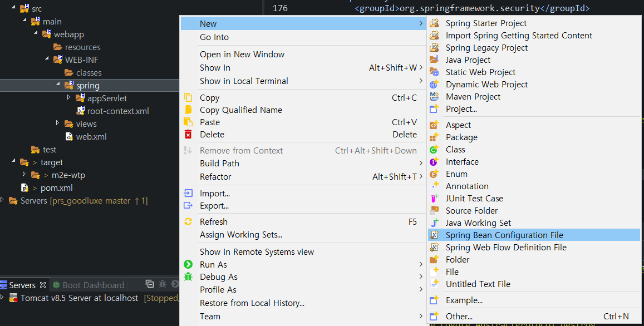Image resolution: width=644 pixels, height=326 pixels.
Task: Open the Refactor submenu
Action: (x=303, y=176)
